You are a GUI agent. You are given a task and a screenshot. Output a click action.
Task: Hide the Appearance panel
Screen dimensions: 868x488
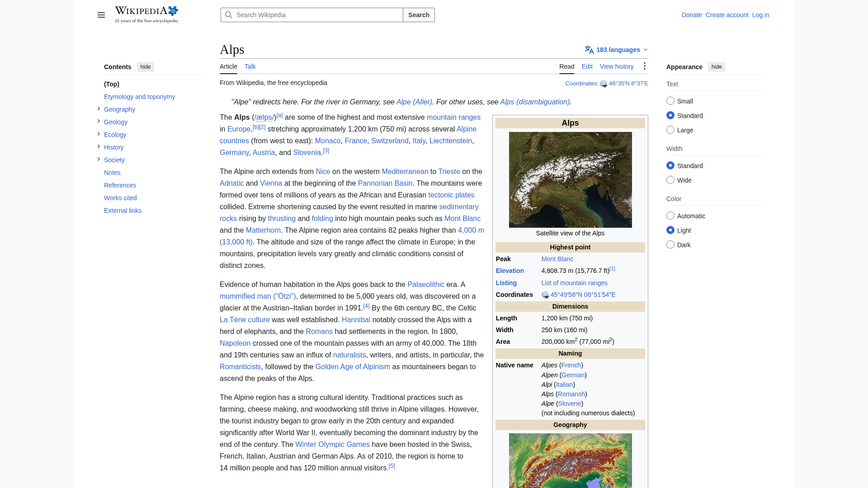[x=717, y=67]
